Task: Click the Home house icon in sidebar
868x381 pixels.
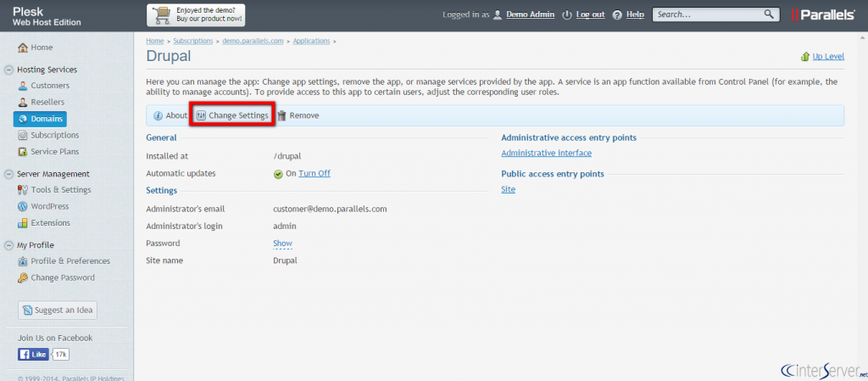Action: coord(23,48)
